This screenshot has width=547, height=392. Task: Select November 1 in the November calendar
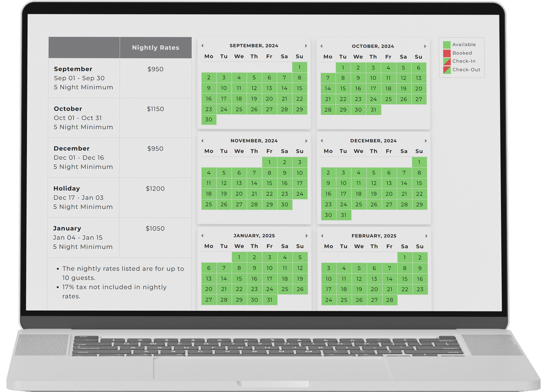[269, 162]
